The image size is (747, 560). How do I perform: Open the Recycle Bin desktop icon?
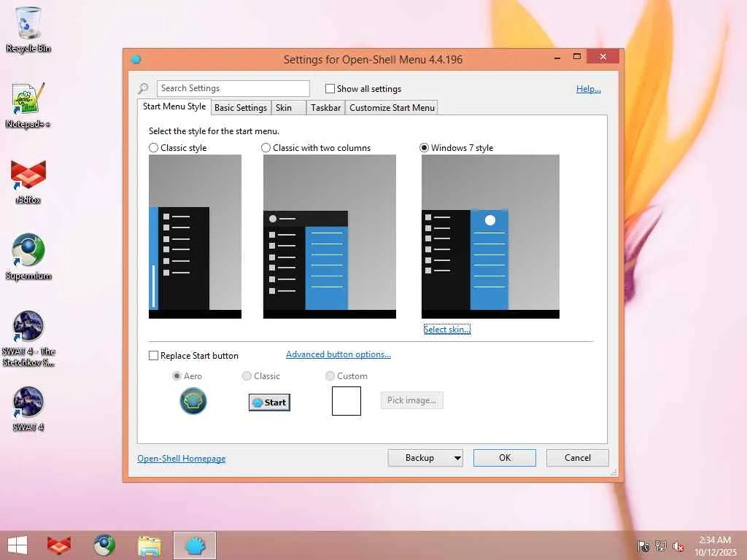coord(28,29)
